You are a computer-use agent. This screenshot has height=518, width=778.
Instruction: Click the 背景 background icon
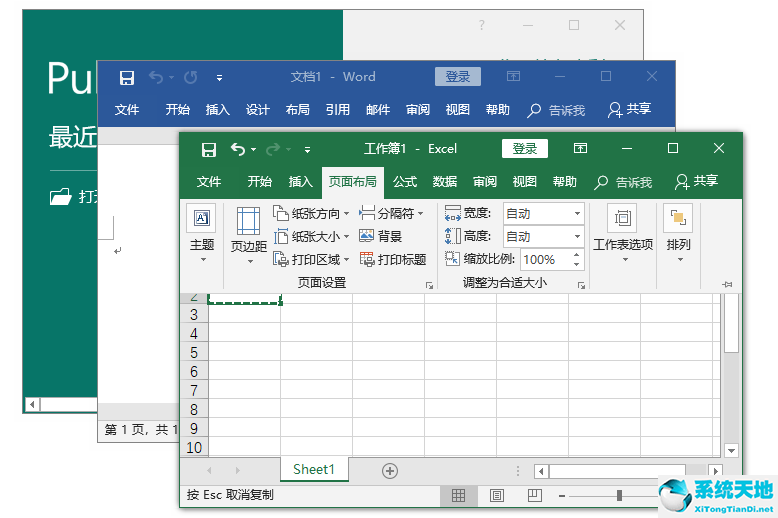click(367, 237)
